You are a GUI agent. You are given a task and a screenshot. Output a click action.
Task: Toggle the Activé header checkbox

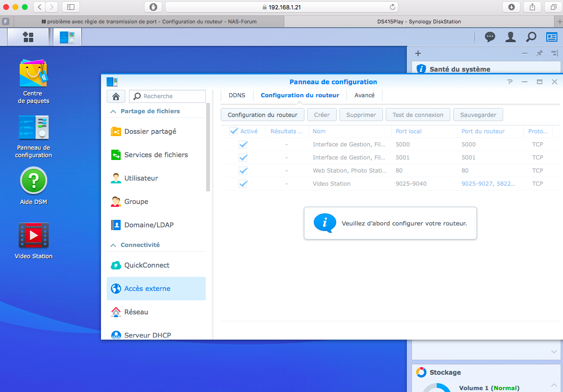(234, 131)
